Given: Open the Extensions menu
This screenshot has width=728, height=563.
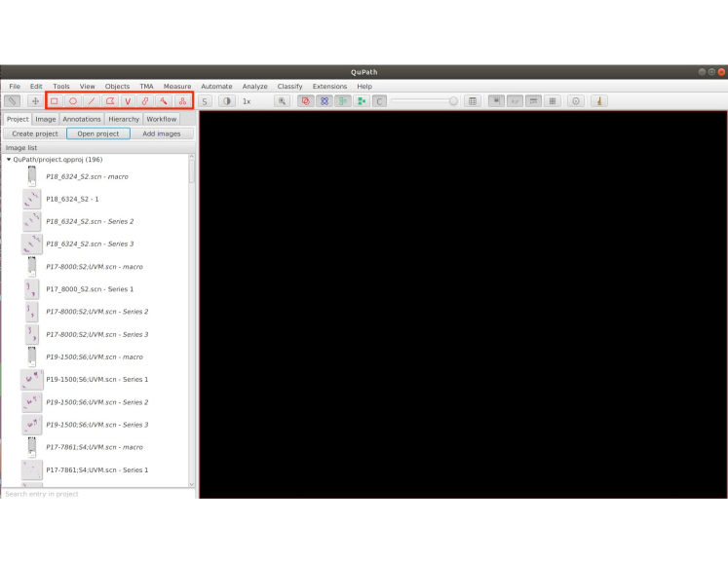Looking at the screenshot, I should 329,87.
